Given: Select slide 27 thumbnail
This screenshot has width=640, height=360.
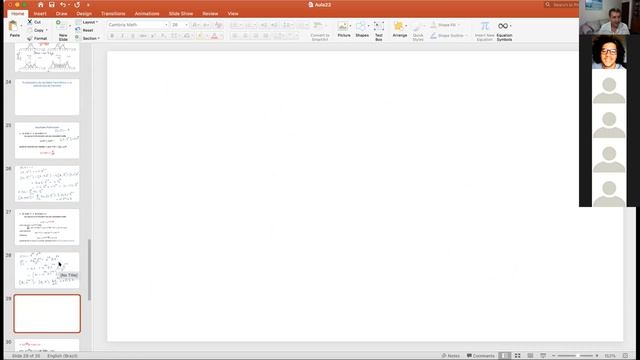Looking at the screenshot, I should (x=47, y=227).
